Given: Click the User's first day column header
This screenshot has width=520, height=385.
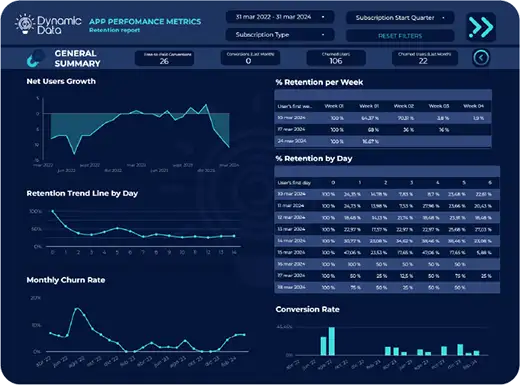Looking at the screenshot, I should (294, 183).
